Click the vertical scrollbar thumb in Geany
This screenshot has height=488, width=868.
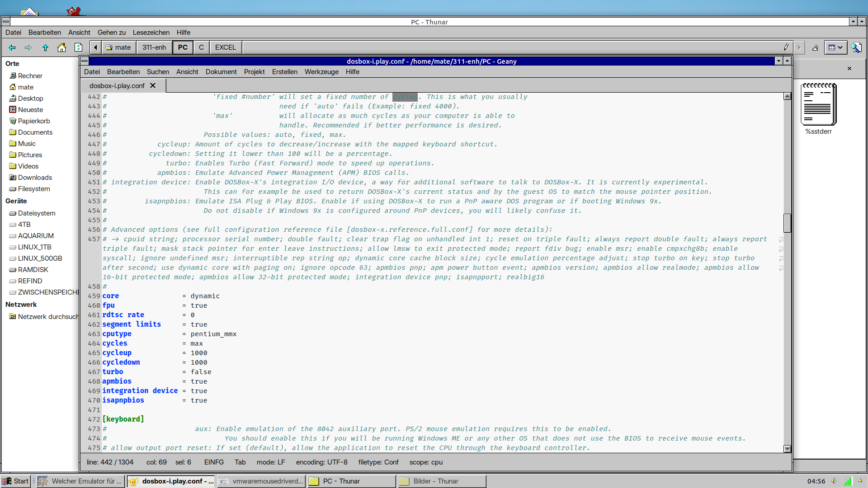point(787,223)
